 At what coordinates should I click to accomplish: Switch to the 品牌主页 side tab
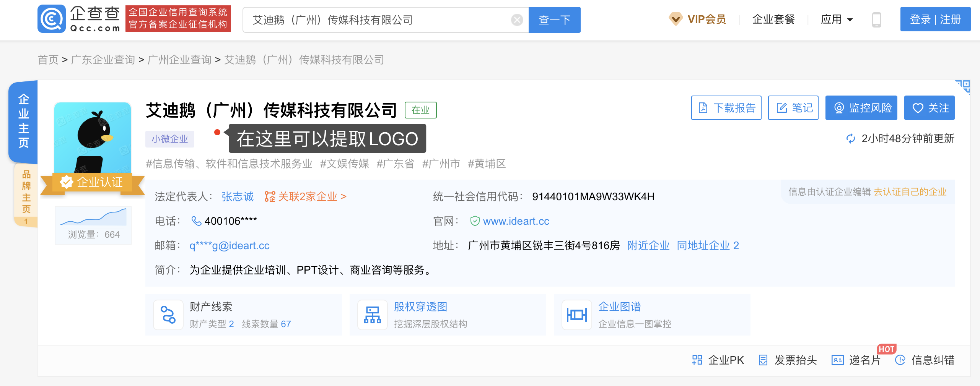(26, 195)
